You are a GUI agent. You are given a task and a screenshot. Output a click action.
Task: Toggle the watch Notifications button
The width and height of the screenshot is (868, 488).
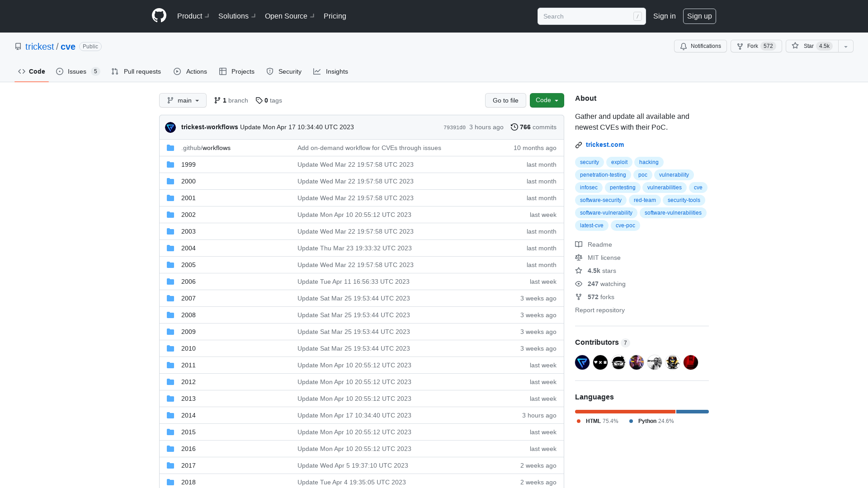[x=700, y=46]
